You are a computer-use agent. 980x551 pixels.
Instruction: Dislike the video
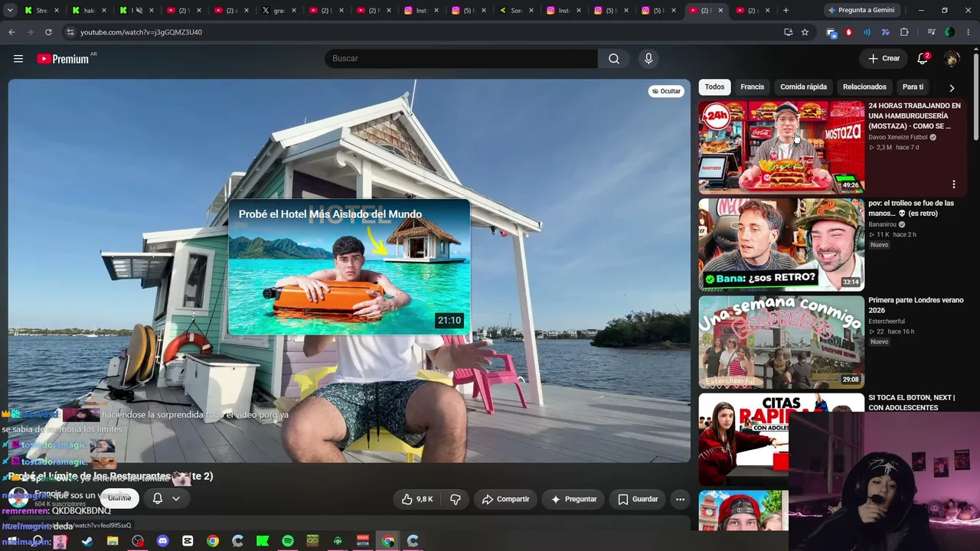click(455, 499)
